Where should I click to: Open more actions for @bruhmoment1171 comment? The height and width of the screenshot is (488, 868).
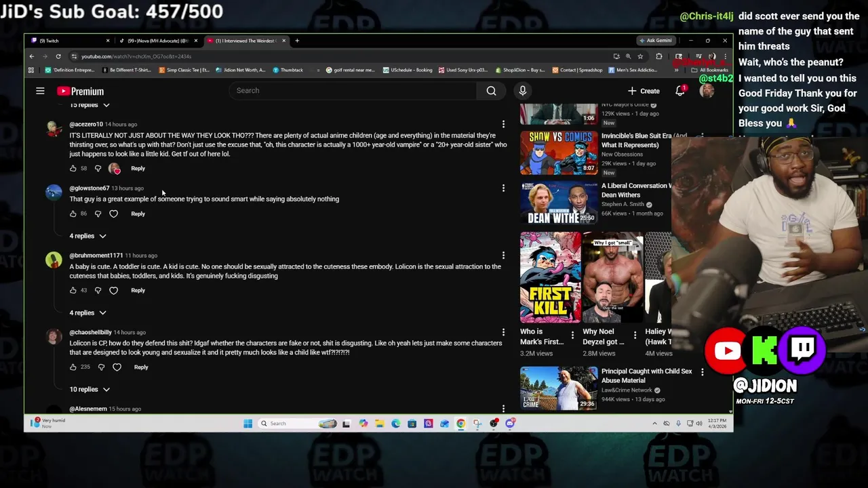pyautogui.click(x=503, y=256)
